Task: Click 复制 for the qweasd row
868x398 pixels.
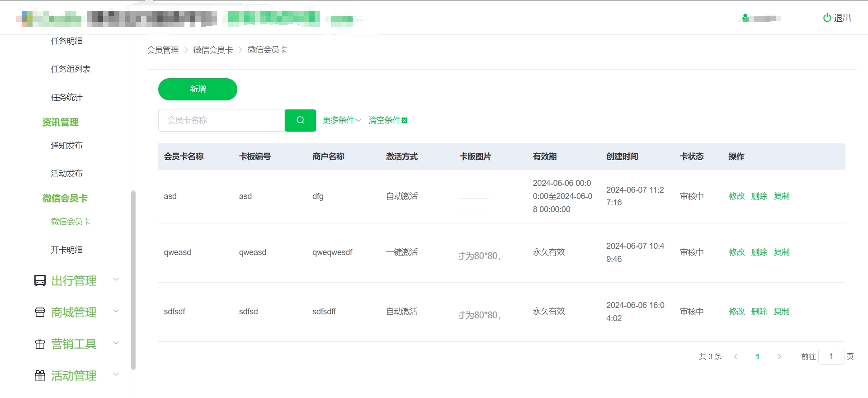Action: 781,252
